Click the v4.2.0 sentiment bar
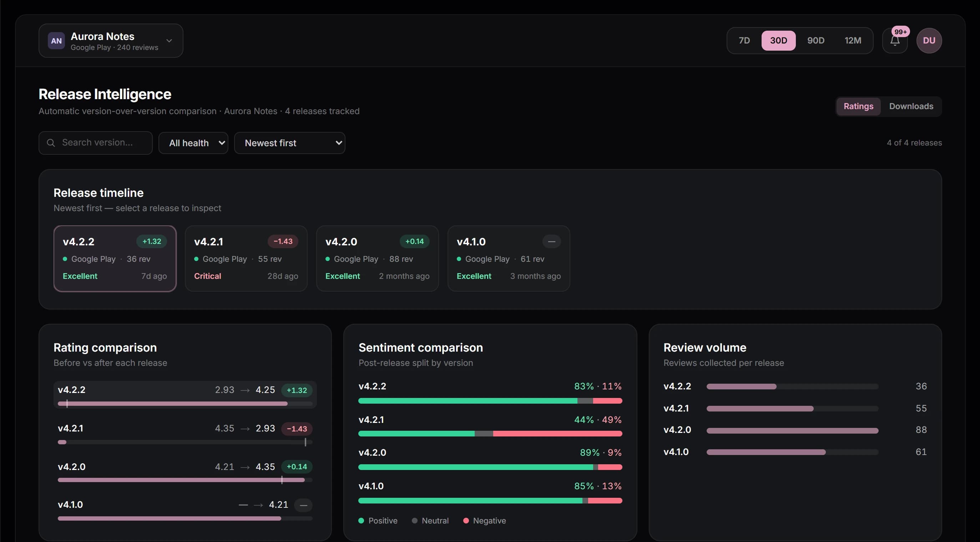Screen dimensions: 980x542 (490, 467)
